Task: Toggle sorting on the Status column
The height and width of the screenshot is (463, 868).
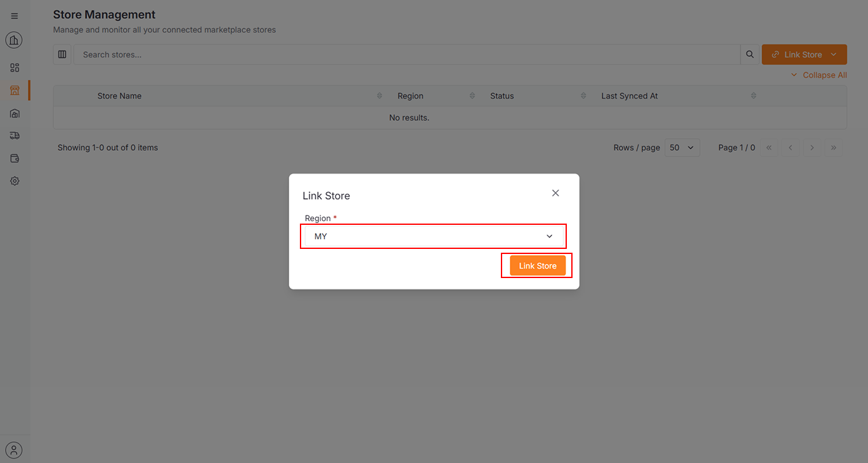Action: click(583, 95)
